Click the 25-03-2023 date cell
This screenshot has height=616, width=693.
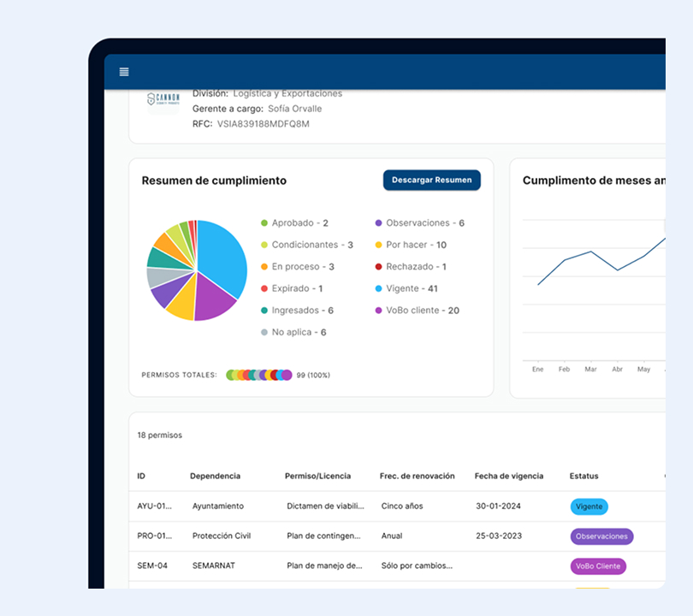point(499,536)
